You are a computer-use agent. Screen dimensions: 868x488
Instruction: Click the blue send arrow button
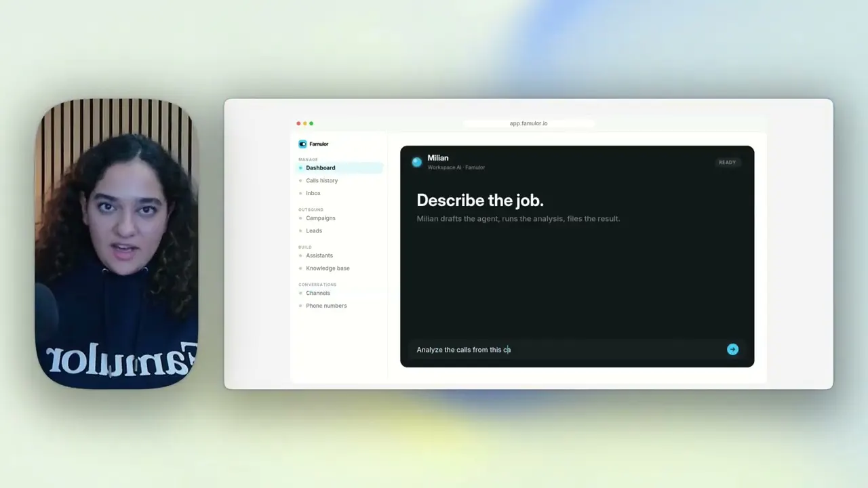pos(732,349)
